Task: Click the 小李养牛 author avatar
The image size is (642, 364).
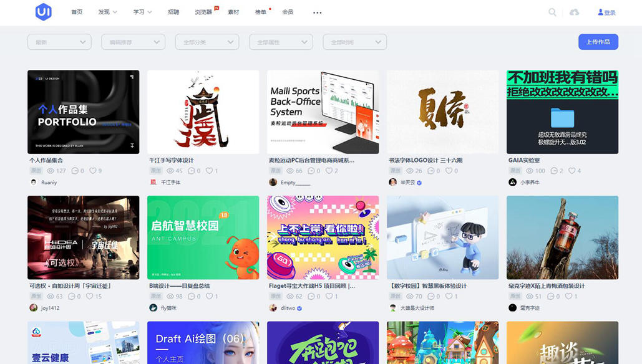Action: pyautogui.click(x=513, y=183)
